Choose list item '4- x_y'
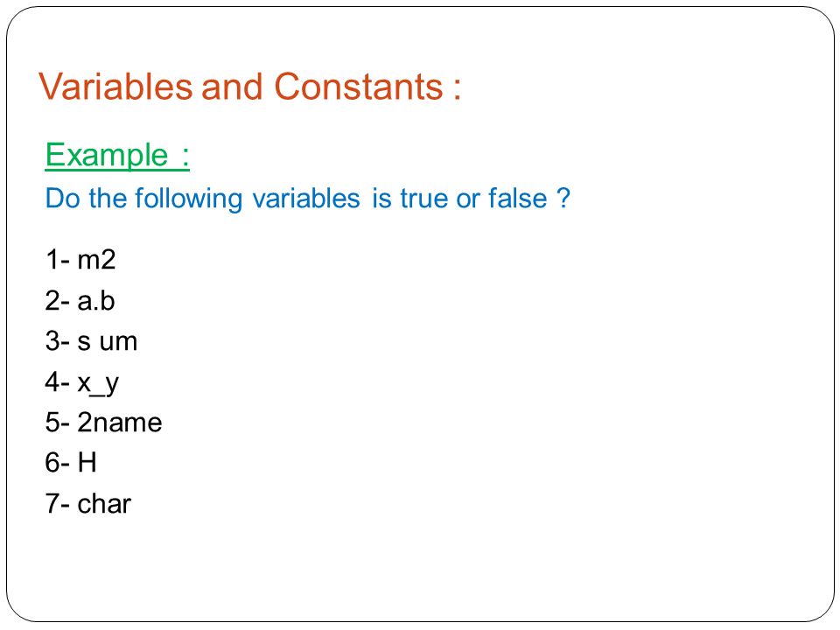Viewport: 840px width, 630px height. [82, 383]
